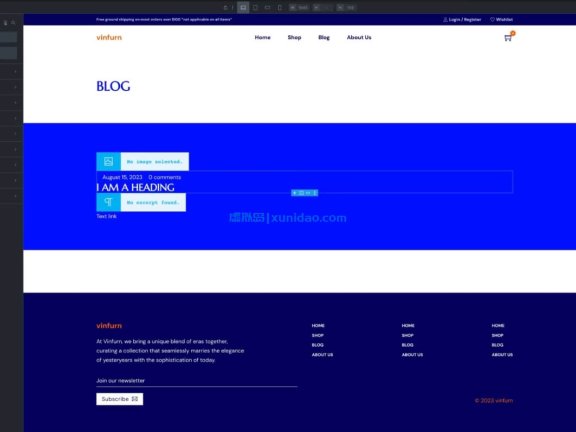Open About Us in the header navigation
This screenshot has height=432, width=576.
point(359,37)
